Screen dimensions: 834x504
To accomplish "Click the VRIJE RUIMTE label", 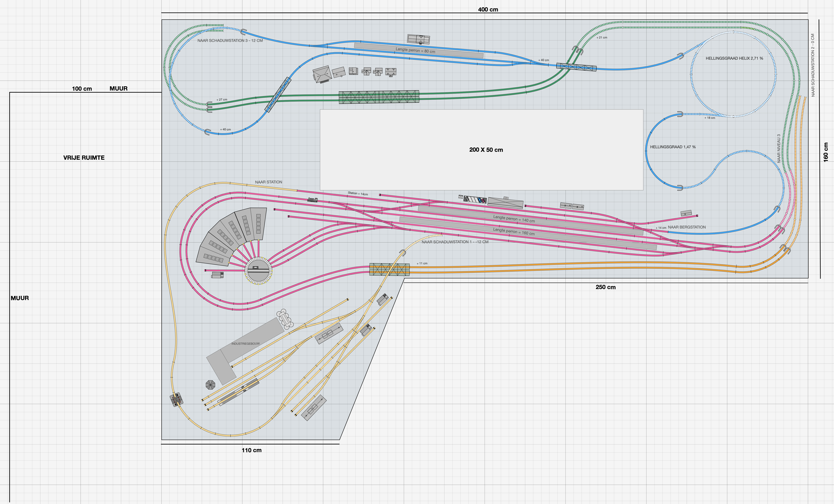I will [84, 158].
